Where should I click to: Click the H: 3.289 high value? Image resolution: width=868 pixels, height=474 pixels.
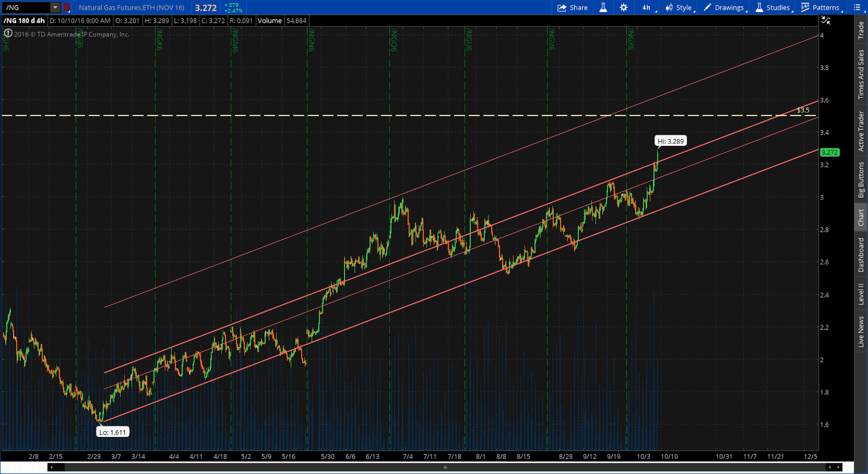coord(157,21)
